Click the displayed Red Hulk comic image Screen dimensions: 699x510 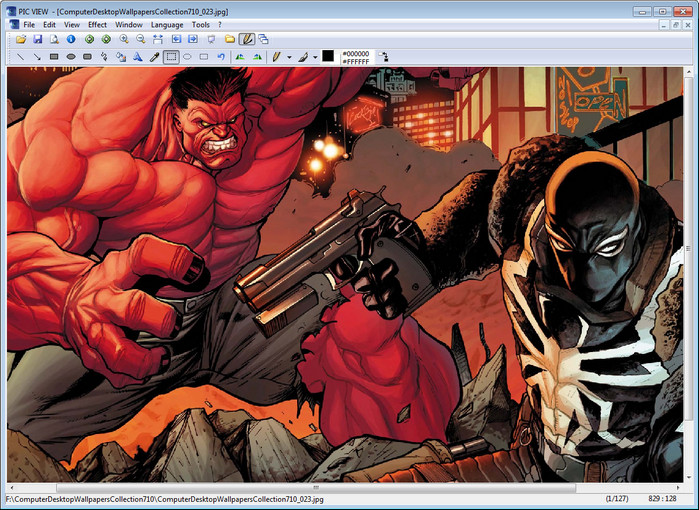point(345,274)
